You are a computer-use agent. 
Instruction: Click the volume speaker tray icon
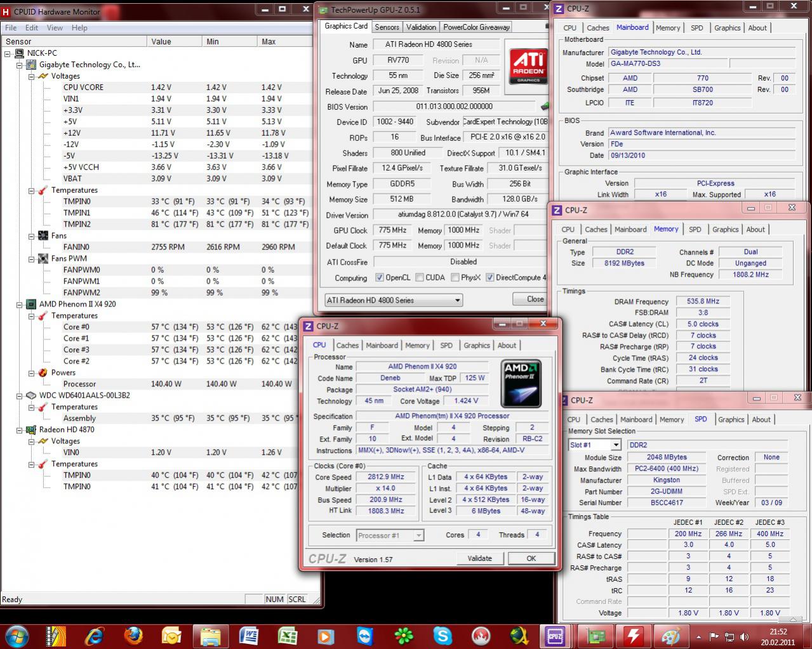coord(743,636)
